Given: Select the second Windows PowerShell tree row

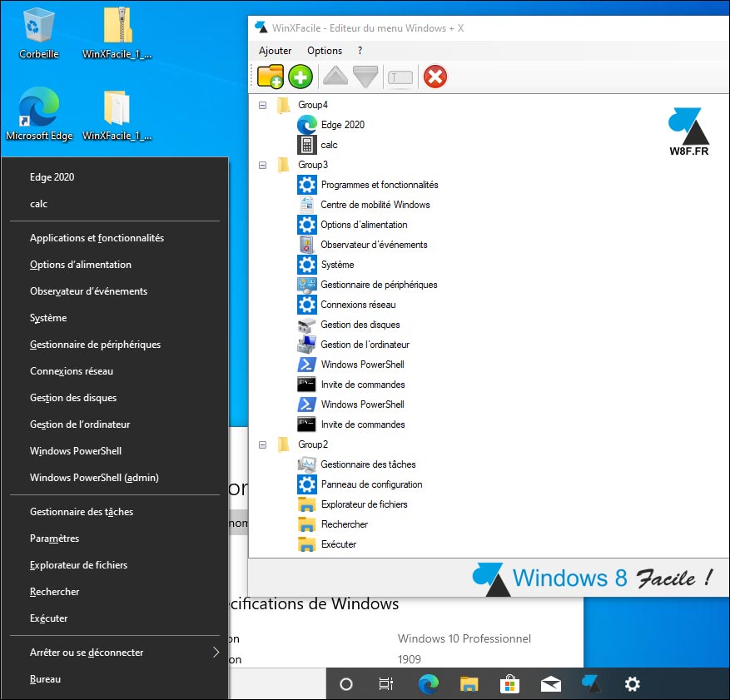Looking at the screenshot, I should 351,405.
